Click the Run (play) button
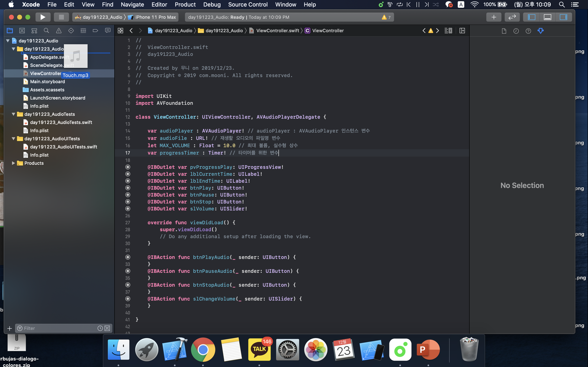The width and height of the screenshot is (588, 367). [43, 17]
